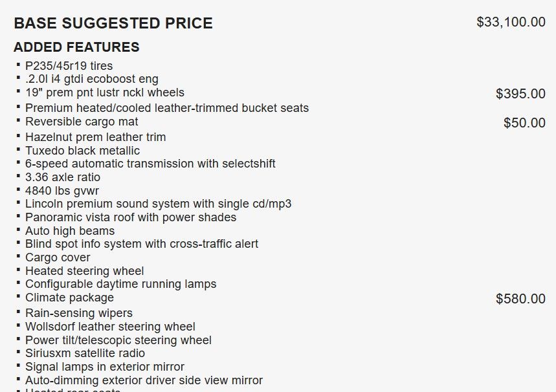Click the $33,100.00 base price amount

click(x=511, y=22)
